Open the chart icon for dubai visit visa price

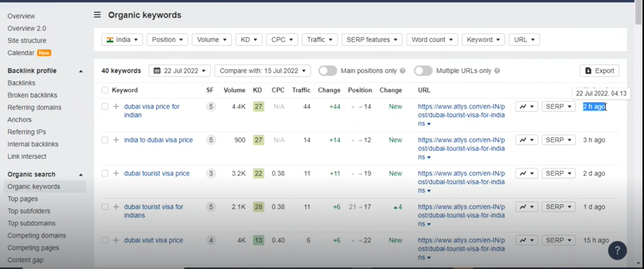point(527,240)
